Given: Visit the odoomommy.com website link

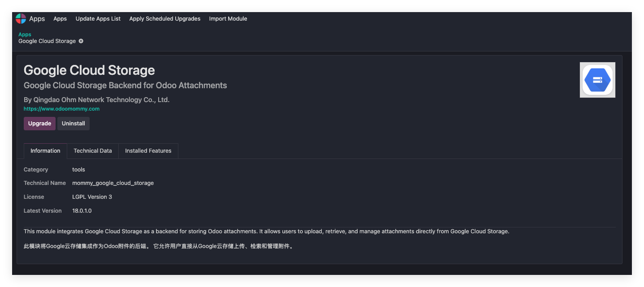Looking at the screenshot, I should (x=62, y=109).
